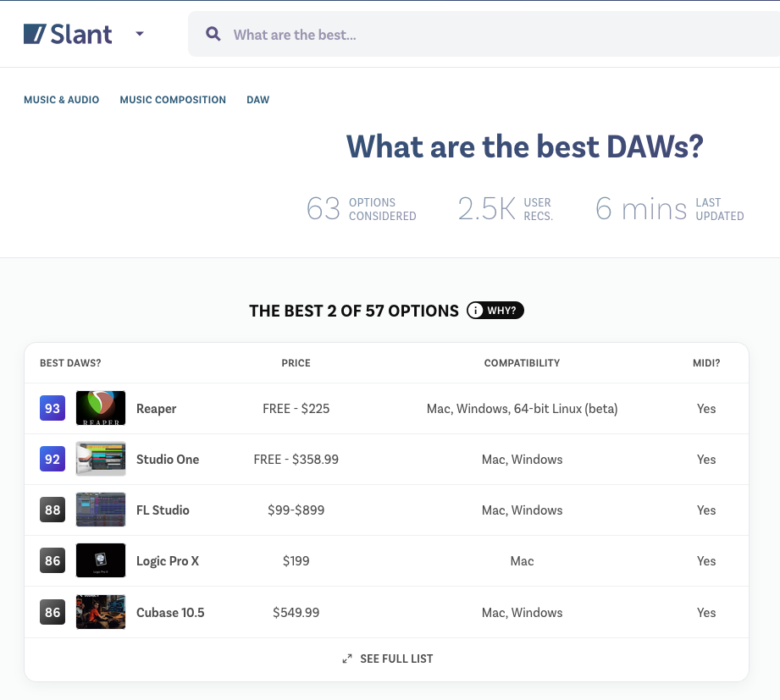Click the '63 Options Considered' stat
Viewport: 780px width, 700px height.
click(361, 208)
